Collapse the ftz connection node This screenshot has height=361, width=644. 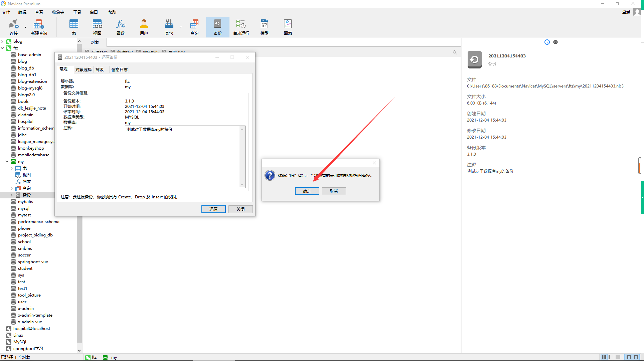(x=2, y=48)
